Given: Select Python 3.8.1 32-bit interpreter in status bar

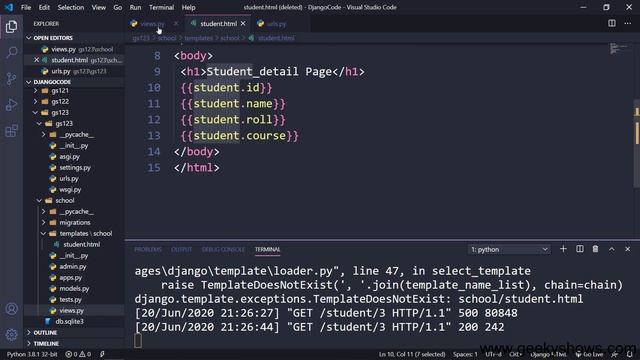Looking at the screenshot, I should tap(32, 354).
